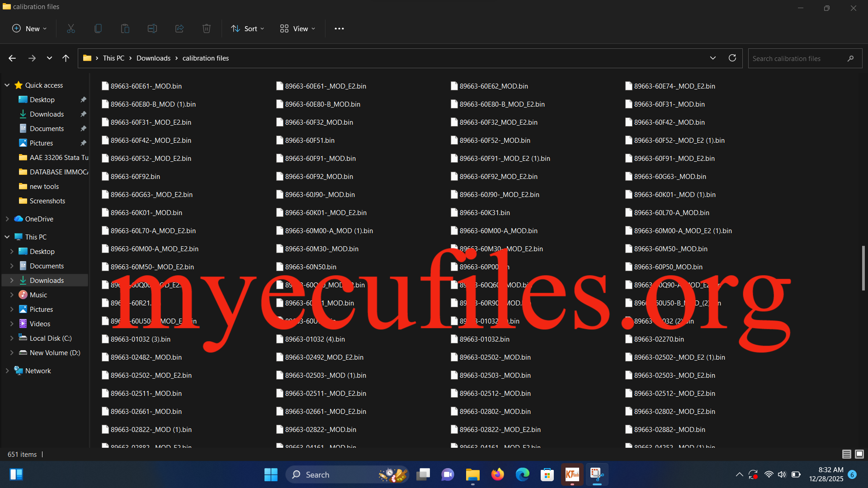
Task: Refresh the folder with the refresh icon
Action: 732,58
